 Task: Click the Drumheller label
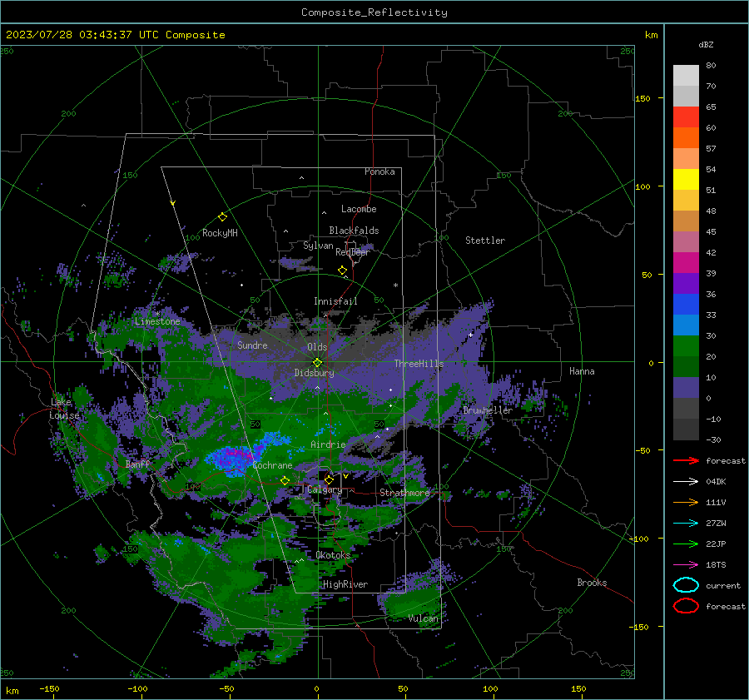click(x=488, y=410)
